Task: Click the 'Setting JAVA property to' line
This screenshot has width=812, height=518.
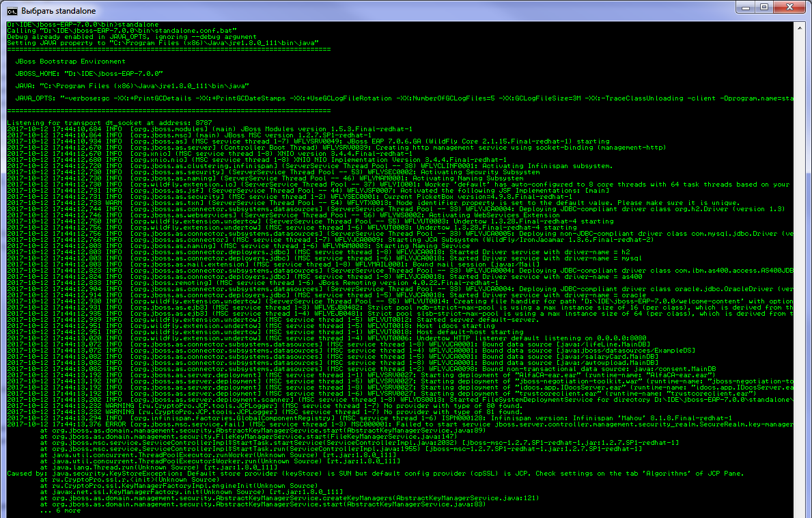Action: (x=163, y=43)
